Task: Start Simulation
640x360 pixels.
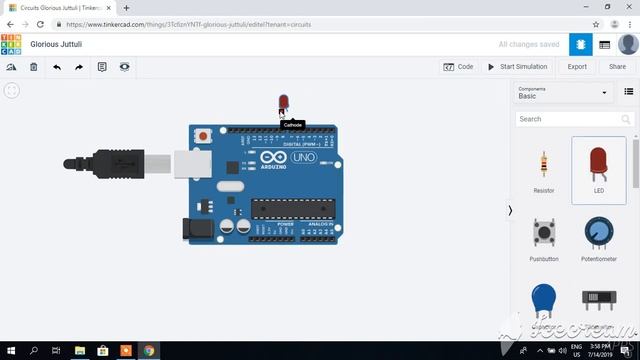Action: point(517,67)
